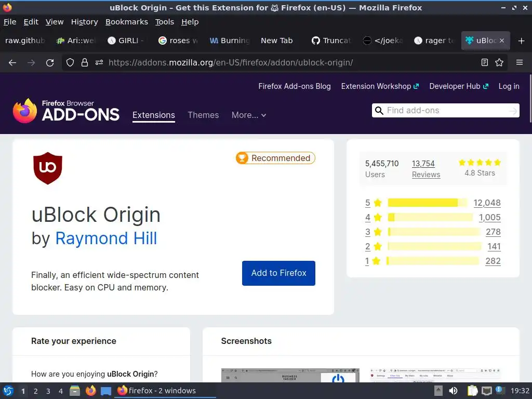Click the uBlock Origin shield icon
This screenshot has height=399, width=532.
click(x=48, y=168)
